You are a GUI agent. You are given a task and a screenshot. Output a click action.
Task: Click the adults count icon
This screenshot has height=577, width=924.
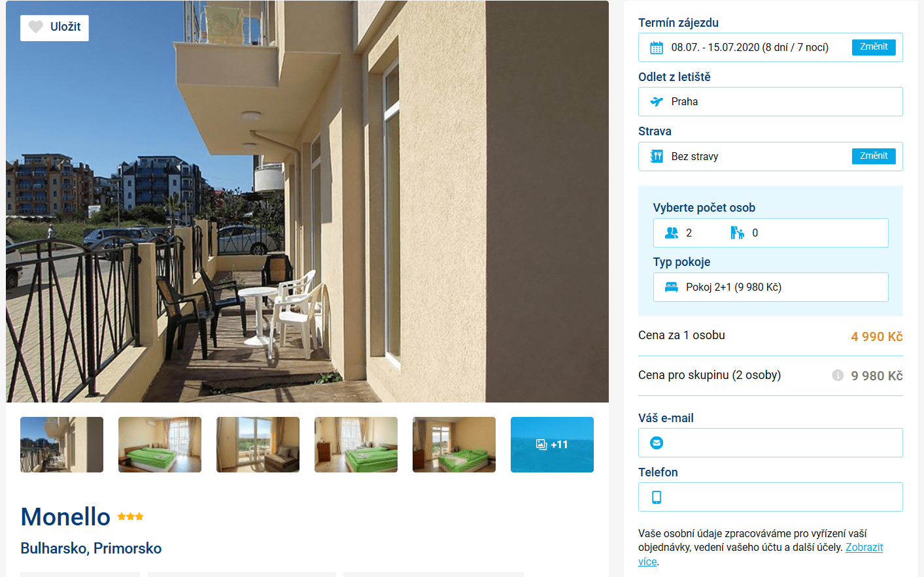point(672,233)
